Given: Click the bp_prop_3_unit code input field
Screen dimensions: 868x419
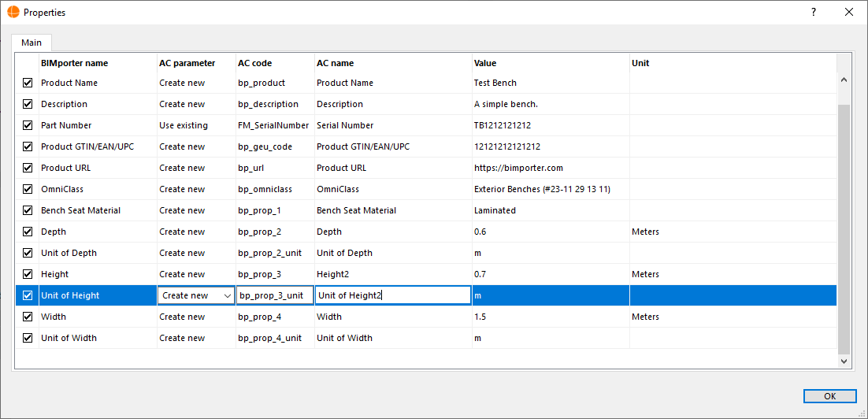Looking at the screenshot, I should (x=275, y=295).
